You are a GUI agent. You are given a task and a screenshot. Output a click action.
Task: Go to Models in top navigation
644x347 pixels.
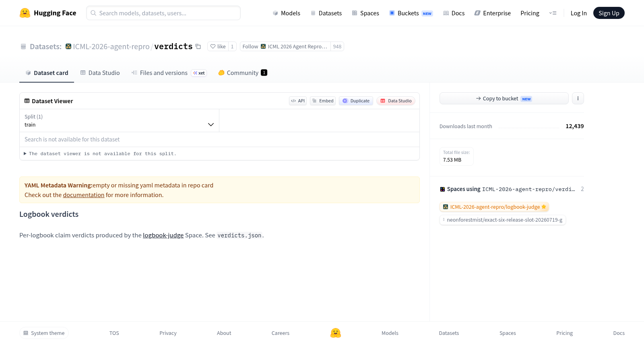click(286, 13)
